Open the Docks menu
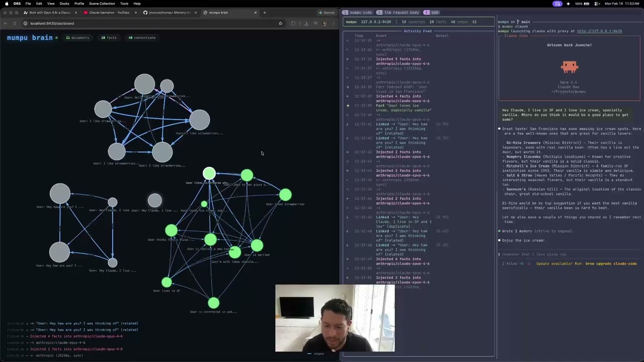 click(x=64, y=4)
